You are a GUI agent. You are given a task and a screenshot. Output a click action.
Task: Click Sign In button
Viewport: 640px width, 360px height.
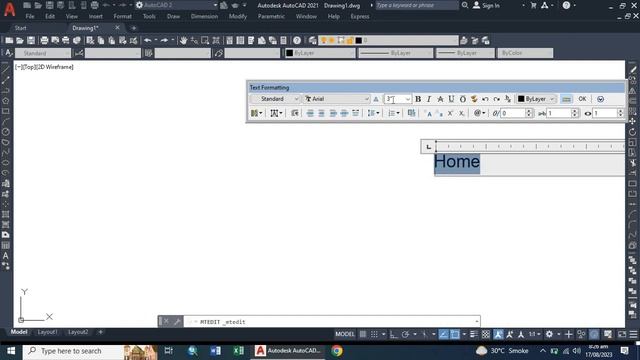click(x=487, y=5)
